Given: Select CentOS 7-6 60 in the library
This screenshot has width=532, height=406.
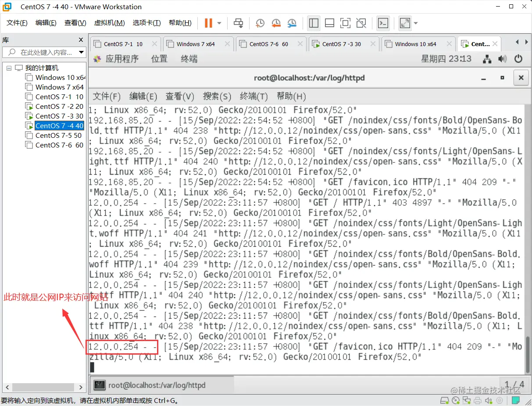Looking at the screenshot, I should coord(55,145).
